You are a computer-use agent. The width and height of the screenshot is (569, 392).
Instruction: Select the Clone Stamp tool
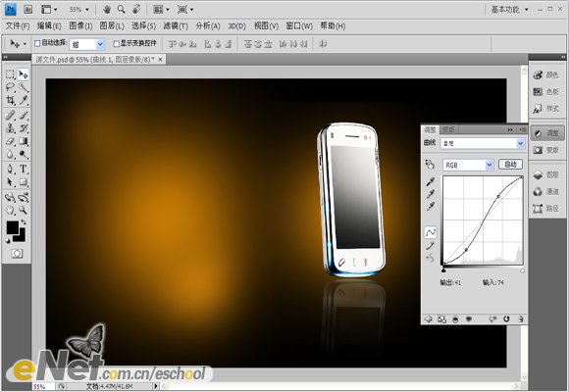pyautogui.click(x=10, y=128)
